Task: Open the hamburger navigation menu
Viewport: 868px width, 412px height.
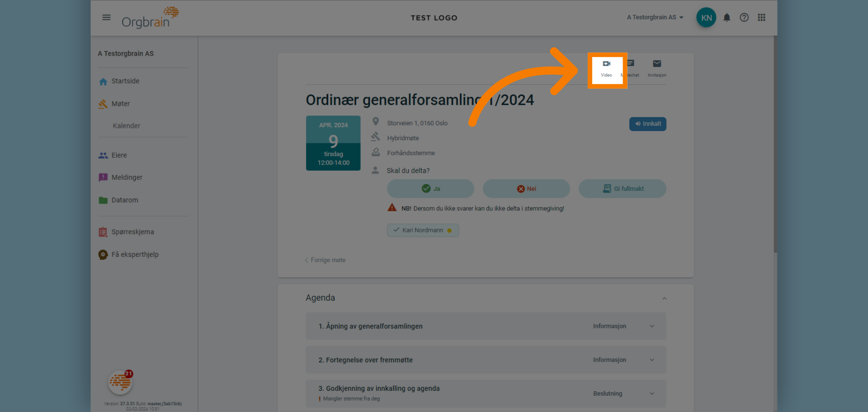Action: coord(106,18)
